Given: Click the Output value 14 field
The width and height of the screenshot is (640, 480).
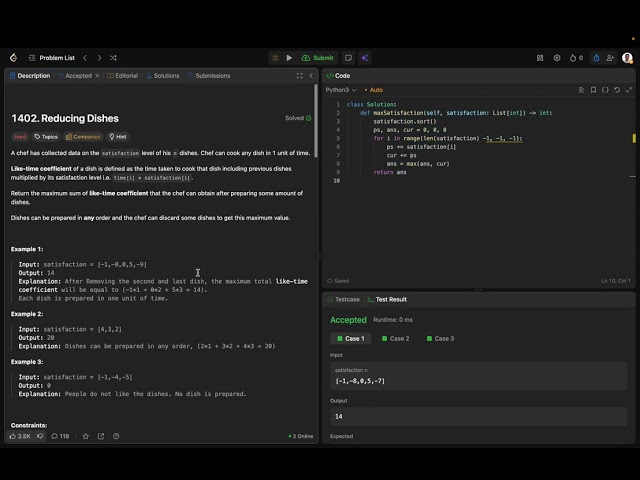Looking at the screenshot, I should click(x=478, y=416).
